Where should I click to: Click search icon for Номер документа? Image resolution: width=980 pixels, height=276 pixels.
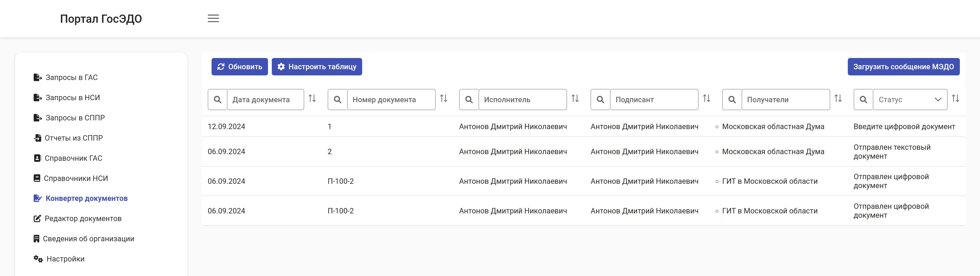[337, 99]
